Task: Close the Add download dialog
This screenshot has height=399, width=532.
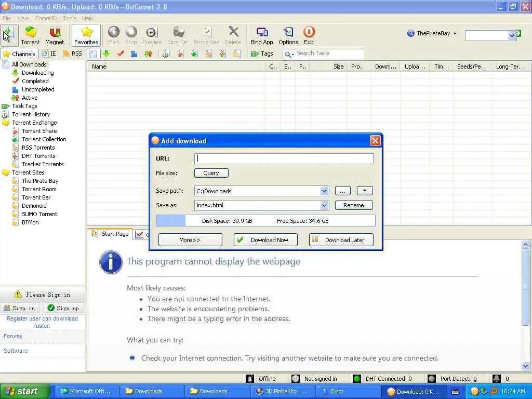Action: (x=375, y=140)
